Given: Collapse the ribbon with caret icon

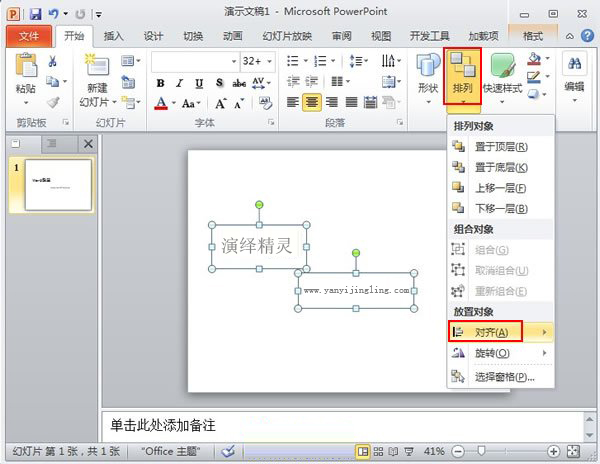Looking at the screenshot, I should tap(569, 36).
